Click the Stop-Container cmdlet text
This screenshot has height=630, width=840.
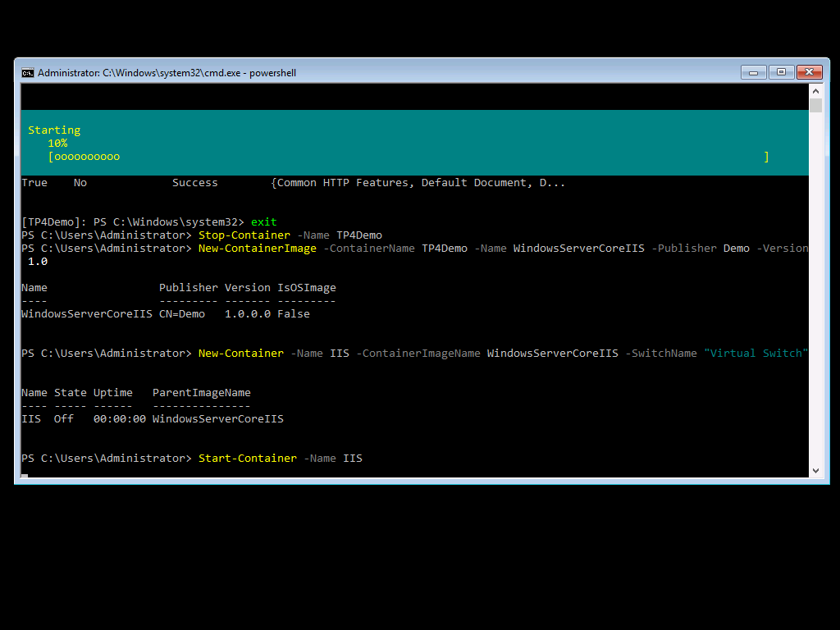pyautogui.click(x=244, y=235)
